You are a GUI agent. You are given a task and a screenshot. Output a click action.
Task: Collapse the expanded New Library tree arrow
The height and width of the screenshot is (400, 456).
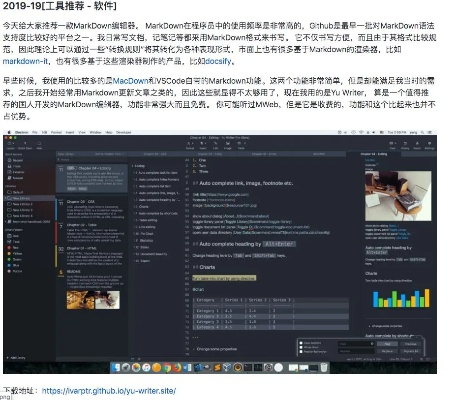(6, 198)
